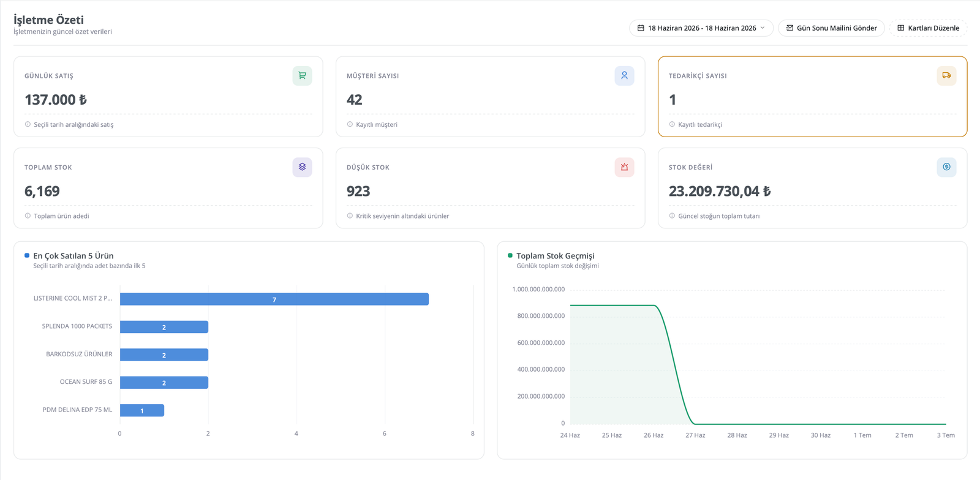The width and height of the screenshot is (980, 480).
Task: Click the truck icon on Tedarikçi Sayısı card
Action: click(946, 76)
